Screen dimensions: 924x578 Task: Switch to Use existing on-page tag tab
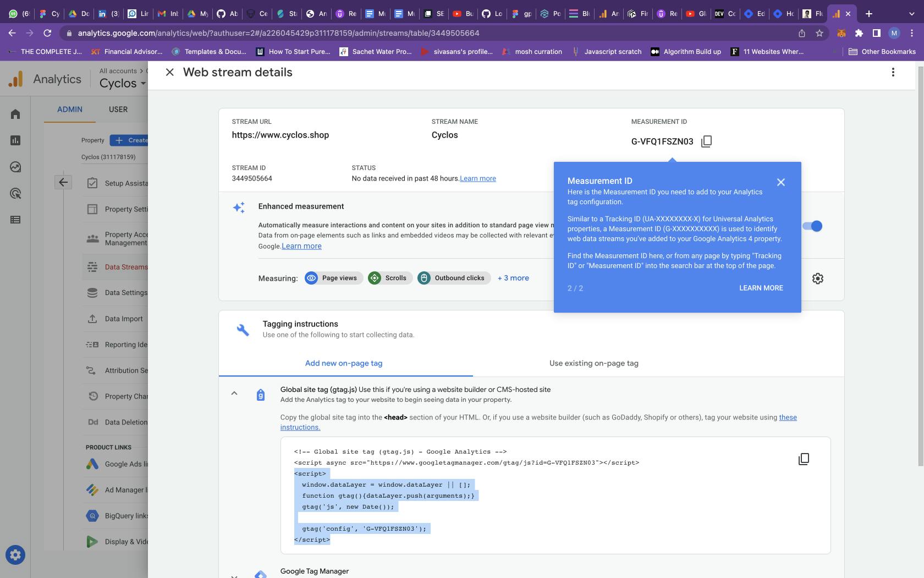click(x=594, y=363)
